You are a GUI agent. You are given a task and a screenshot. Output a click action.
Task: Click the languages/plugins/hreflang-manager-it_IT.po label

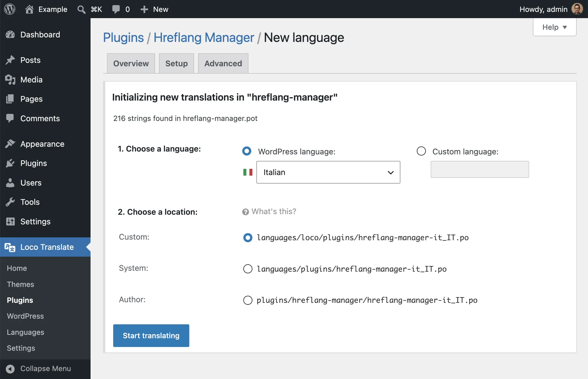pyautogui.click(x=352, y=269)
